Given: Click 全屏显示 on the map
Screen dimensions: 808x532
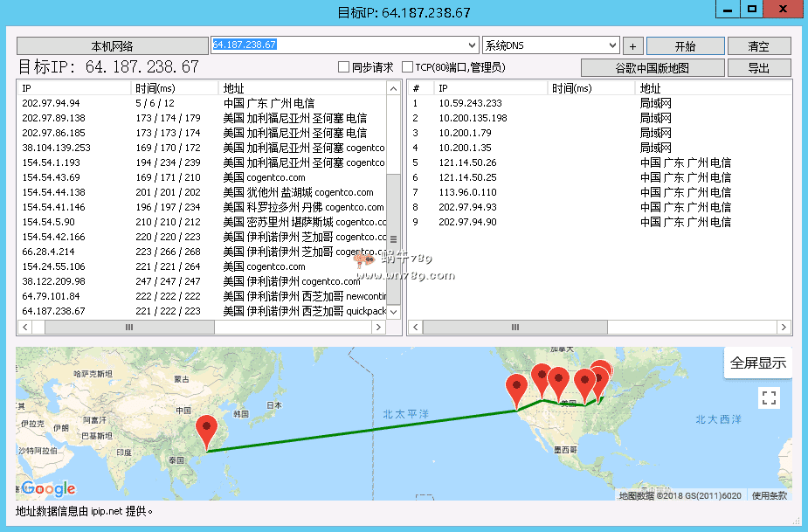Looking at the screenshot, I should tap(757, 363).
